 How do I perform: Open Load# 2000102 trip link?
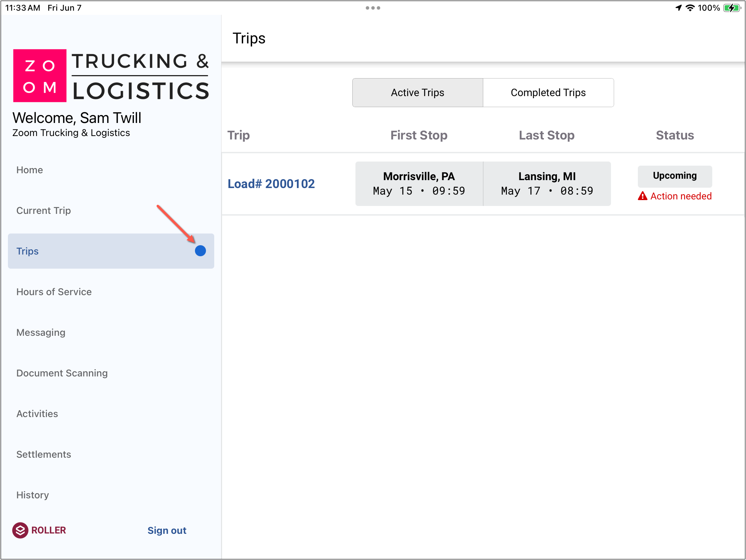[x=271, y=184]
